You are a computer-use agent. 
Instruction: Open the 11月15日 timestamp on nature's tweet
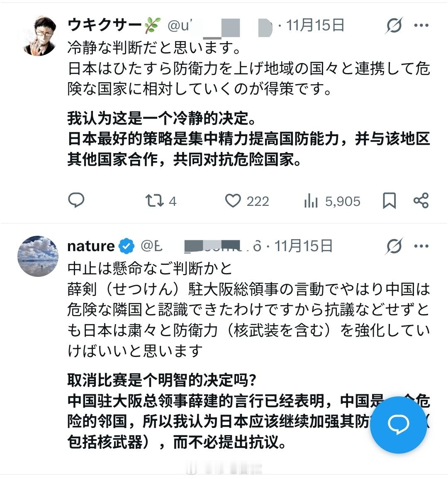click(303, 246)
